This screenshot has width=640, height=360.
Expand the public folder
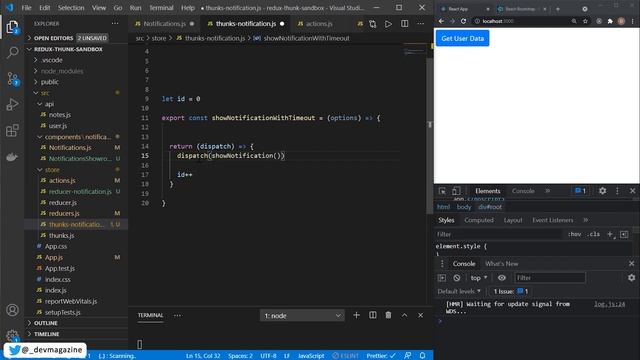[x=49, y=82]
